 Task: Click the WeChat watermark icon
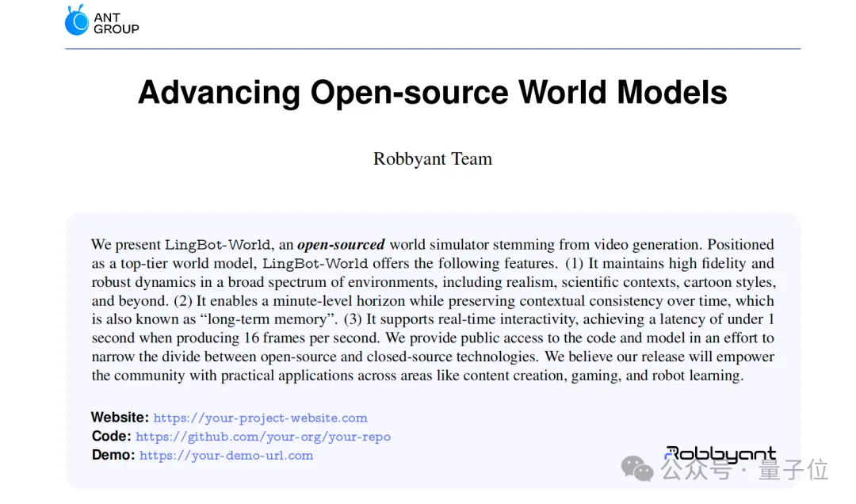(637, 469)
